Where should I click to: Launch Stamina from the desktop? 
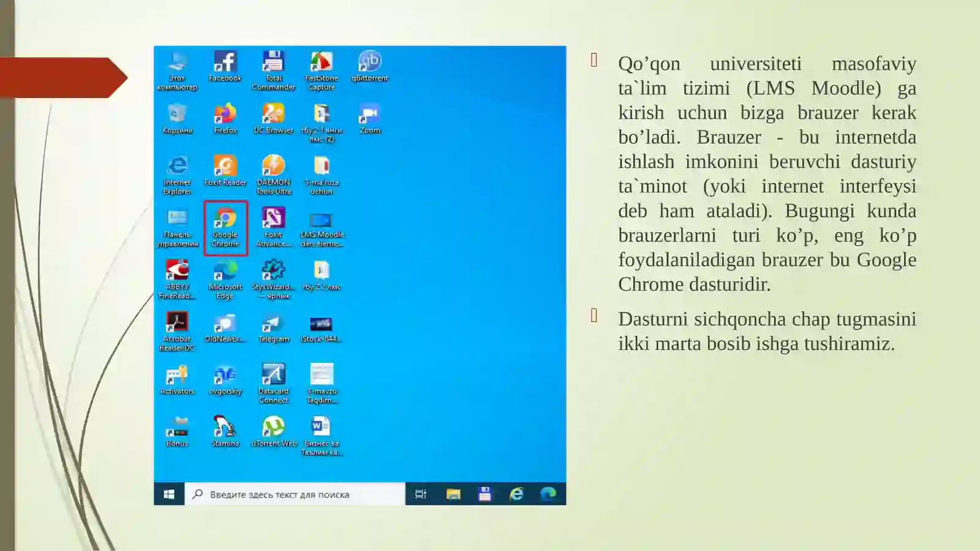[225, 431]
